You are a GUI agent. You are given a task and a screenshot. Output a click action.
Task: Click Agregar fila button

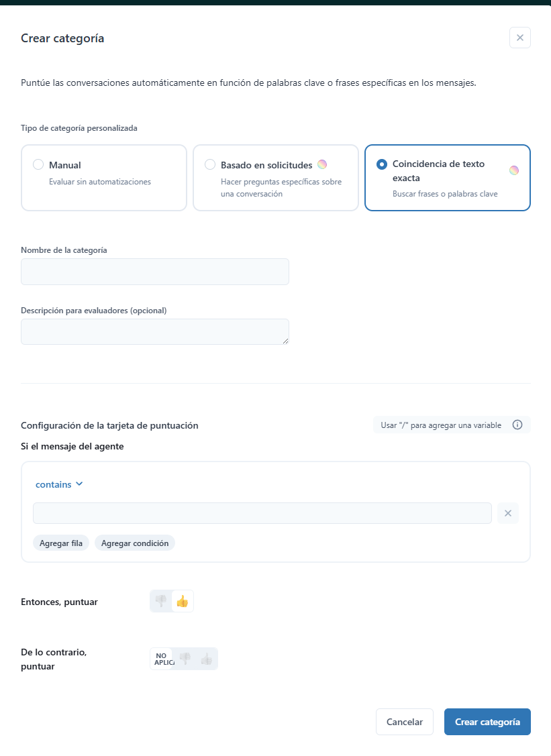point(61,543)
